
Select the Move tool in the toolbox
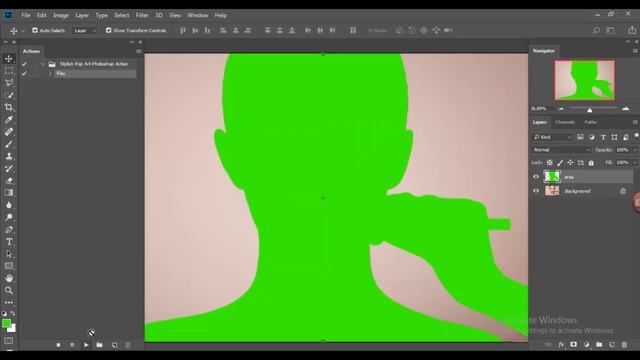9,59
